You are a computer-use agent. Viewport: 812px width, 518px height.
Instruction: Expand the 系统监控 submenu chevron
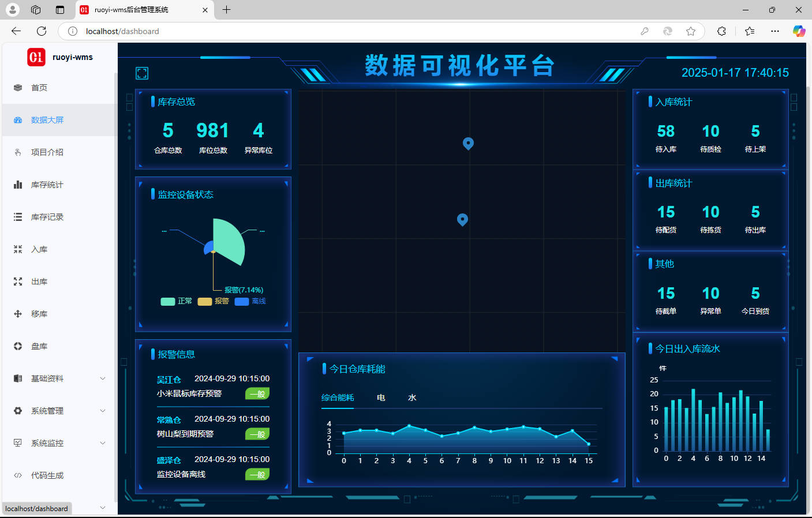103,443
